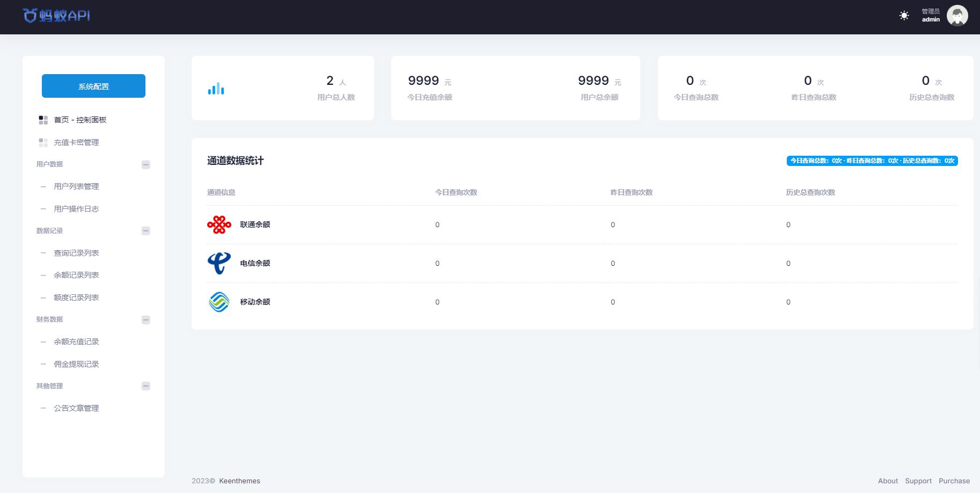Click the 蚂蚁API logo in header
This screenshot has height=493, width=980.
(x=56, y=16)
